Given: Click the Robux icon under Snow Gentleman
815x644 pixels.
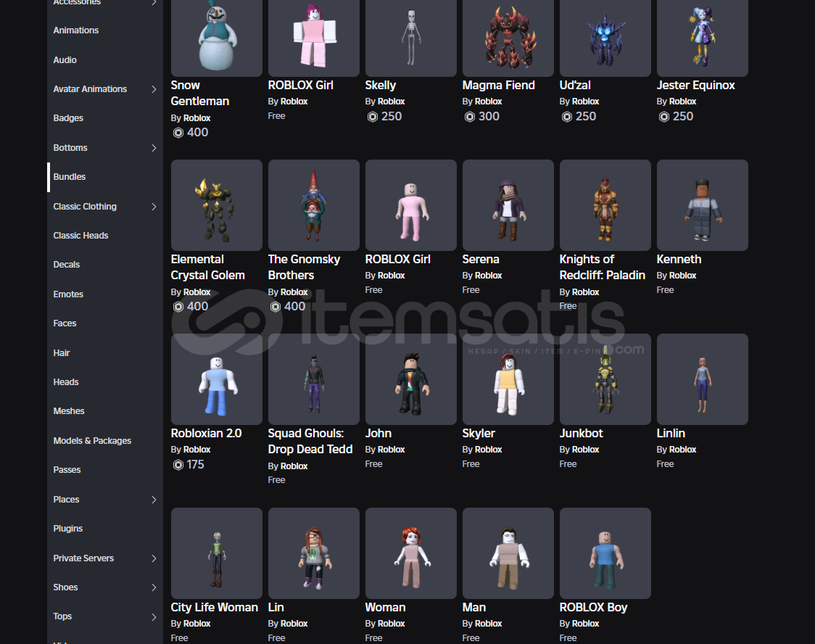Looking at the screenshot, I should coord(178,133).
